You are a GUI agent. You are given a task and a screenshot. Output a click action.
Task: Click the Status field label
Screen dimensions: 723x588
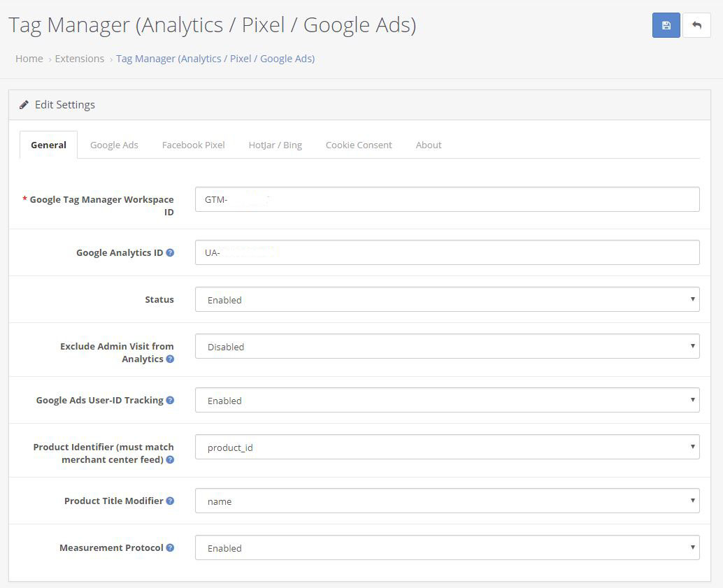pos(159,300)
